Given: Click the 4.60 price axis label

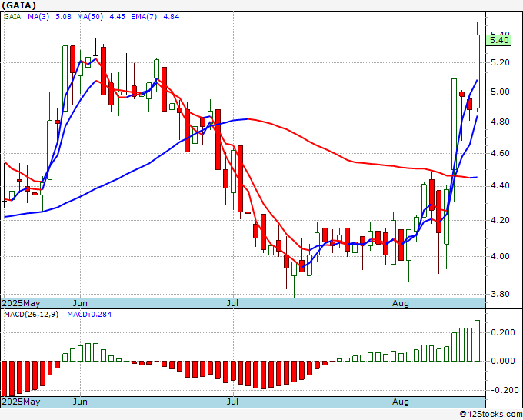Looking at the screenshot, I should coord(501,153).
